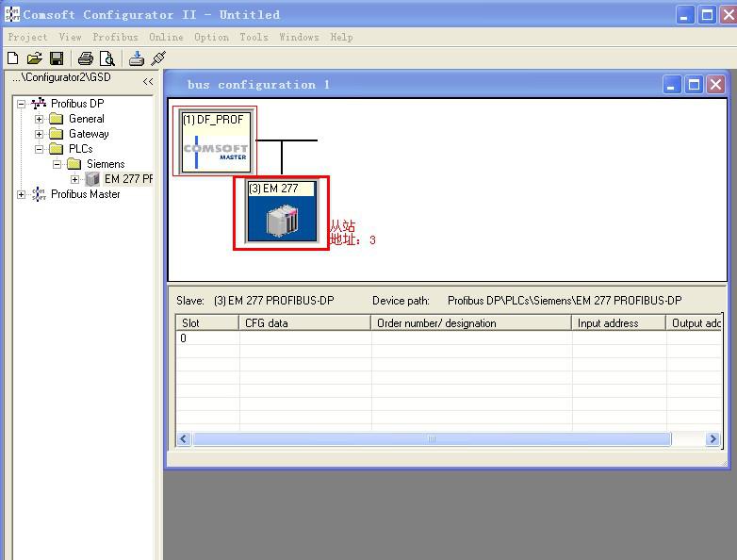The height and width of the screenshot is (560, 737).
Task: Expand the Profibus Master node
Action: [21, 194]
